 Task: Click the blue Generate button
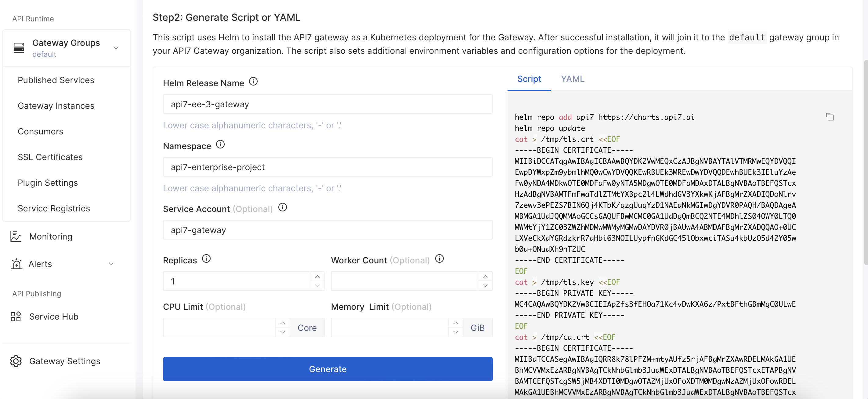327,369
